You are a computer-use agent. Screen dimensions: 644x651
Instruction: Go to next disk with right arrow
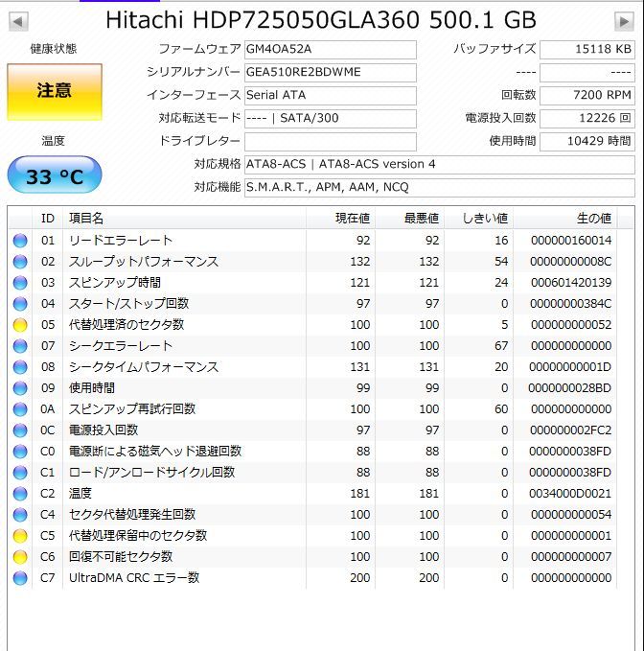click(624, 22)
